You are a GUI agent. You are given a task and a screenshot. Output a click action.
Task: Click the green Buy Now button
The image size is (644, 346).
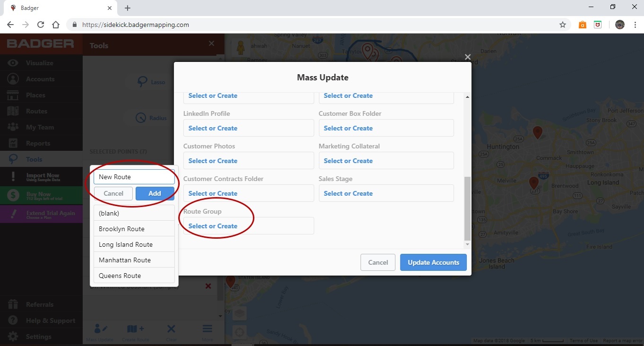pos(41,196)
